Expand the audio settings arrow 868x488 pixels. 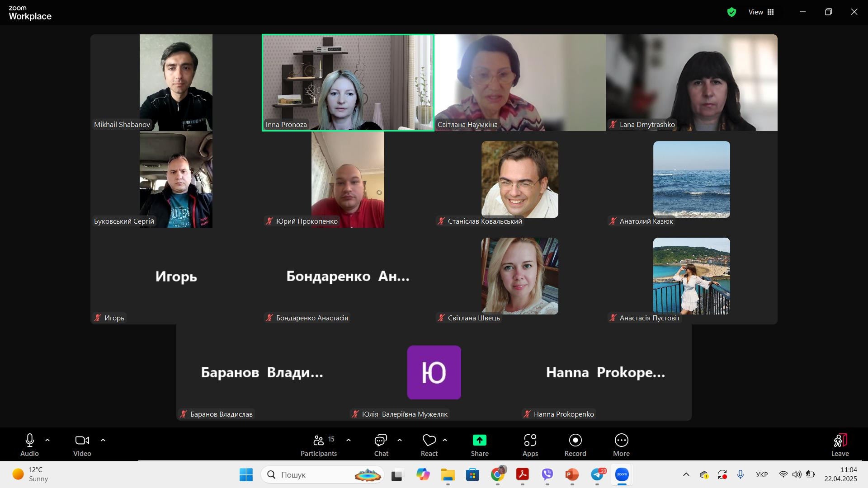click(47, 440)
